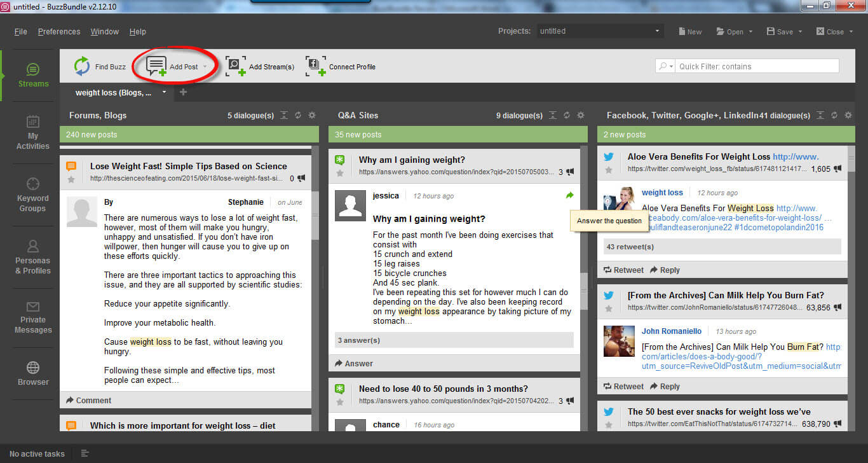Go to Keyword Groups sidebar section

pyautogui.click(x=33, y=195)
